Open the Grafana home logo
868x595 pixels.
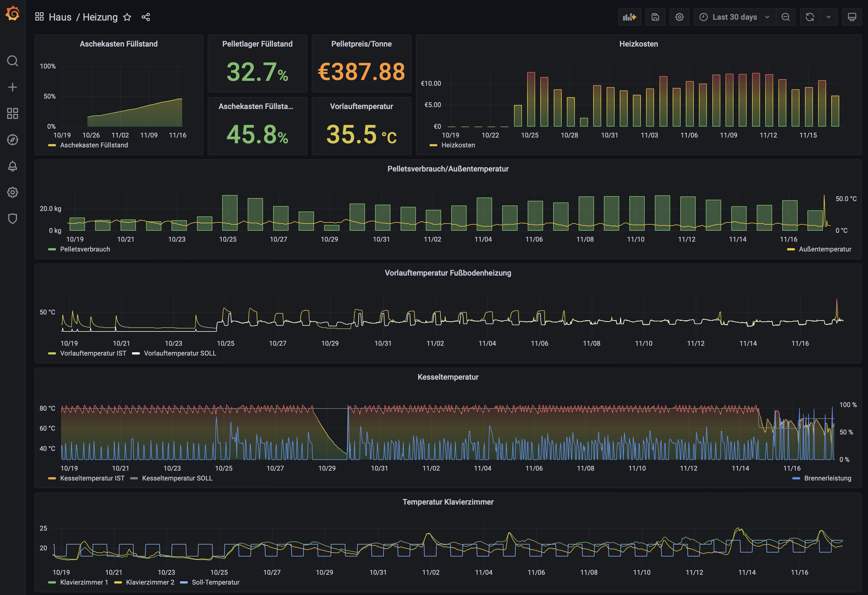click(12, 13)
